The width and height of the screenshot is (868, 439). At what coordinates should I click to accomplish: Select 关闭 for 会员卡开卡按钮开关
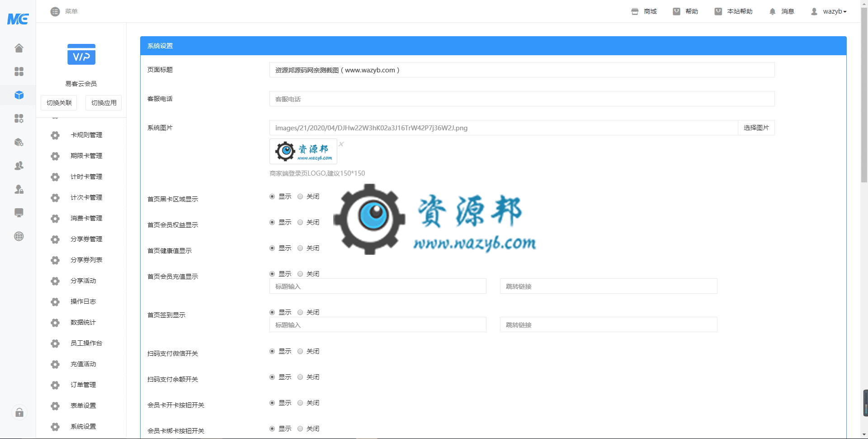(x=300, y=403)
